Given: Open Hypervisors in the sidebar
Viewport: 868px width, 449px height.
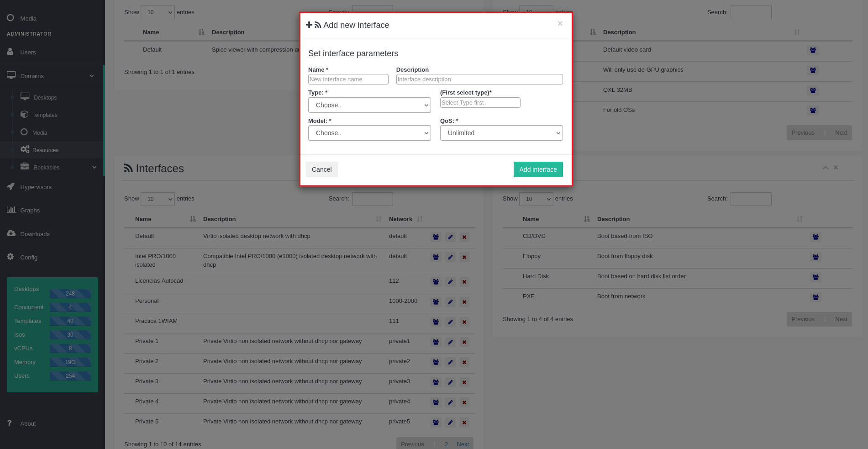Looking at the screenshot, I should (x=36, y=187).
